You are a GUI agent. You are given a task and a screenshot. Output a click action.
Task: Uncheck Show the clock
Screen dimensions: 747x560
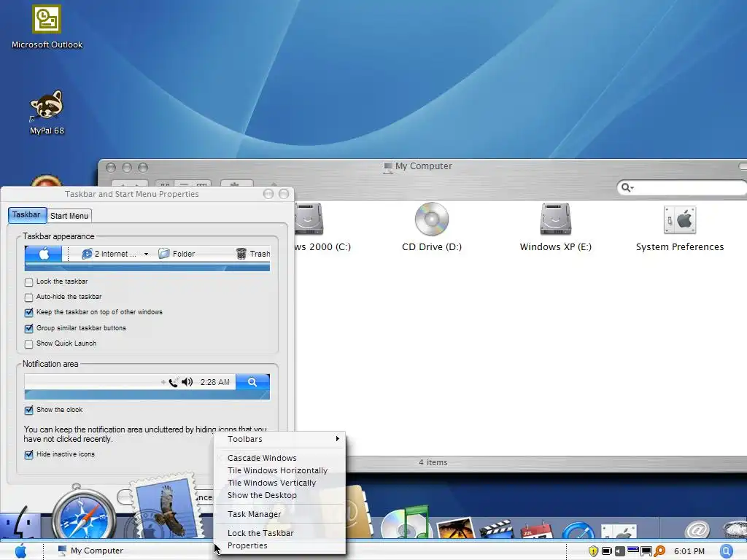pos(28,410)
